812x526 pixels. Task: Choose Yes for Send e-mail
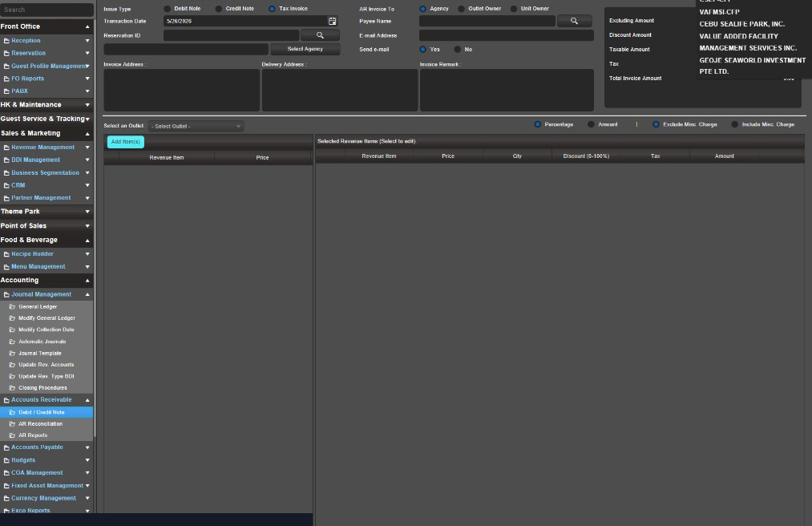point(422,49)
